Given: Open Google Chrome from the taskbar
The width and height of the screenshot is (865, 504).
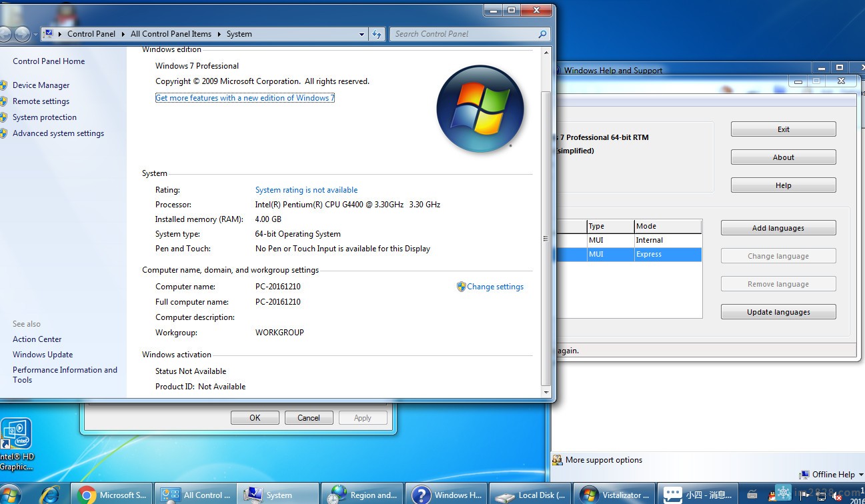Looking at the screenshot, I should pyautogui.click(x=112, y=495).
